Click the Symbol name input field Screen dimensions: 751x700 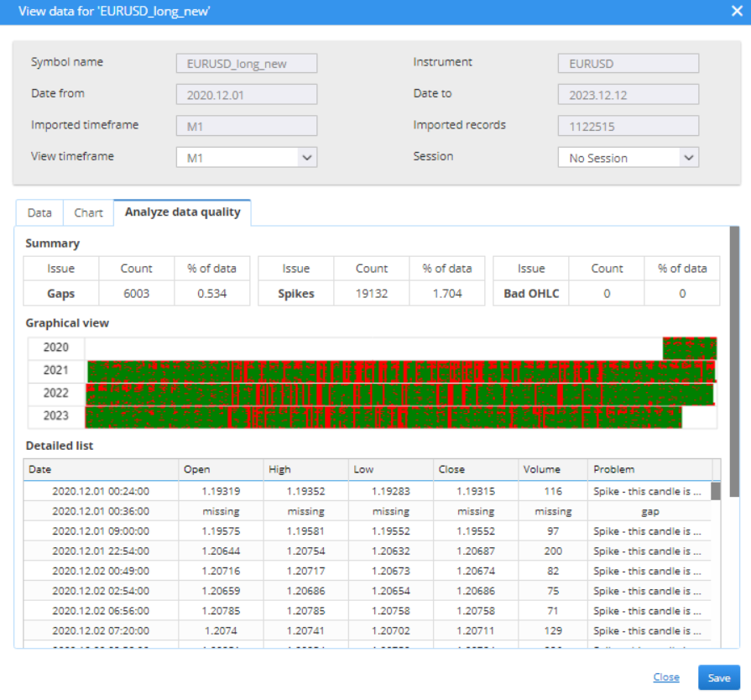pyautogui.click(x=246, y=64)
